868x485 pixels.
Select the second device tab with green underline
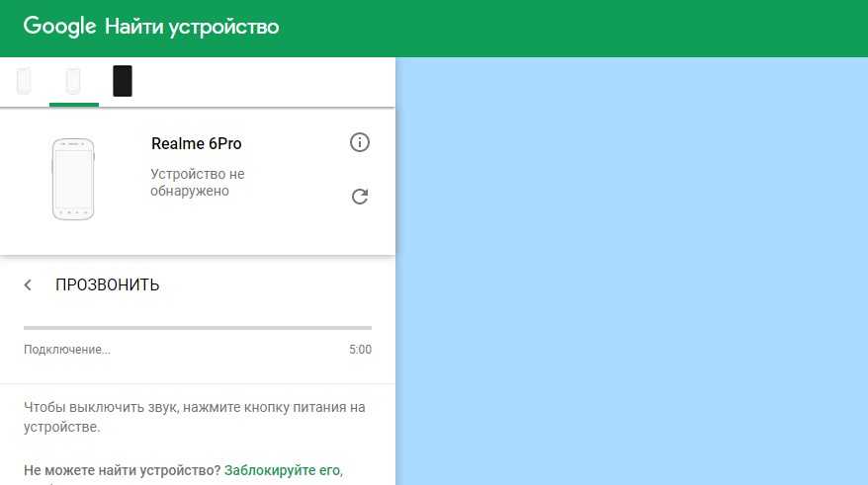73,81
